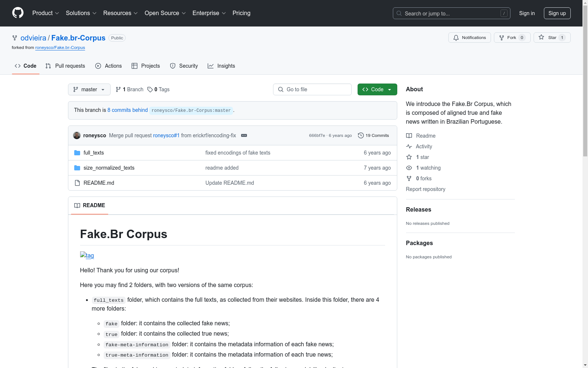Image resolution: width=588 pixels, height=368 pixels.
Task: Click the search magnifier icon in header
Action: click(399, 13)
